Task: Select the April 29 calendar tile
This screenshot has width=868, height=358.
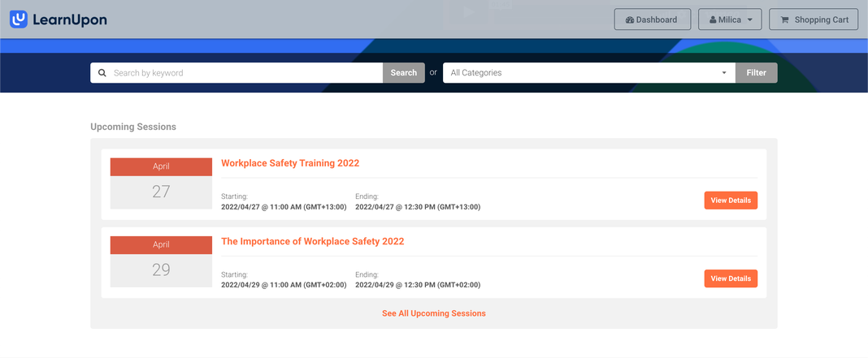Action: point(161,261)
